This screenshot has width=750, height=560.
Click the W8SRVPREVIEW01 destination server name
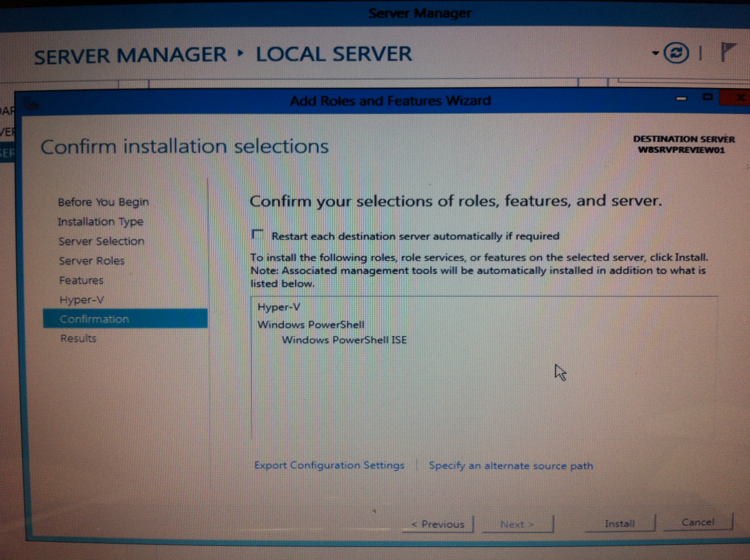pyautogui.click(x=681, y=150)
